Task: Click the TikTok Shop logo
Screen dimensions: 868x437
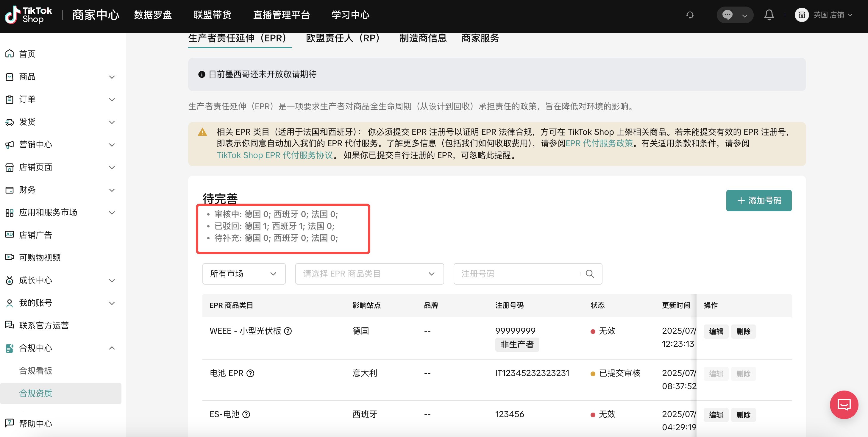Action: tap(29, 15)
